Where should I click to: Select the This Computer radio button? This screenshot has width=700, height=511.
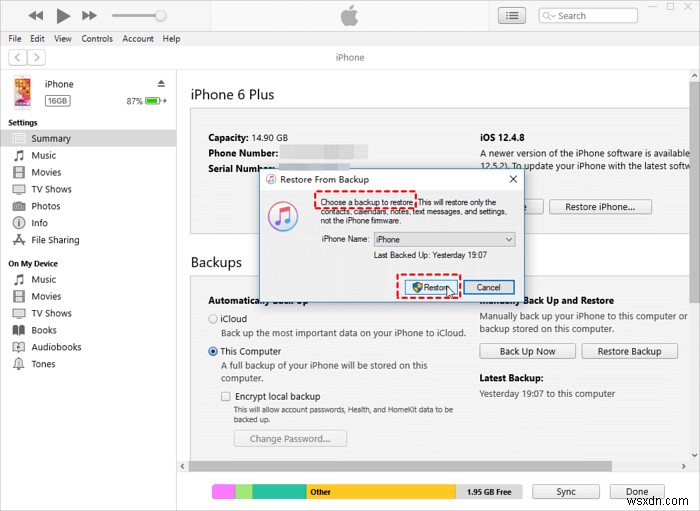tap(213, 352)
